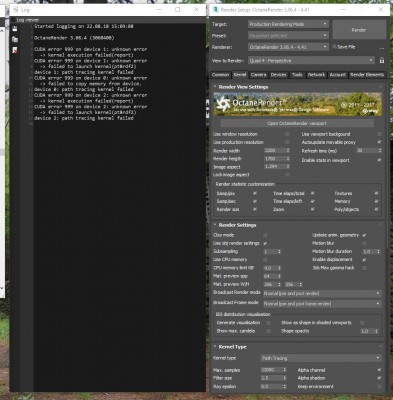Click the three dots beside Save File
393x400 pixels.
[382, 48]
